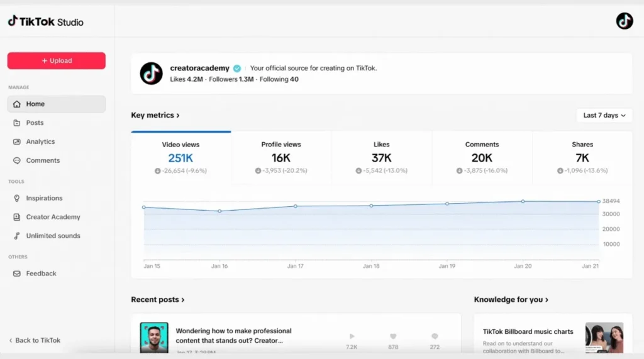
Task: Click the Comments bubble icon
Action: tap(17, 160)
